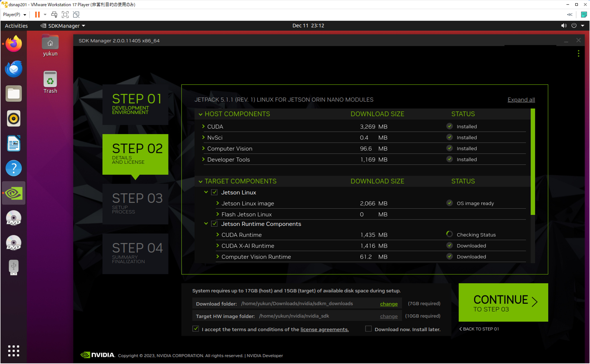Send Ctrl+Alt+Del to the VM

tap(54, 15)
